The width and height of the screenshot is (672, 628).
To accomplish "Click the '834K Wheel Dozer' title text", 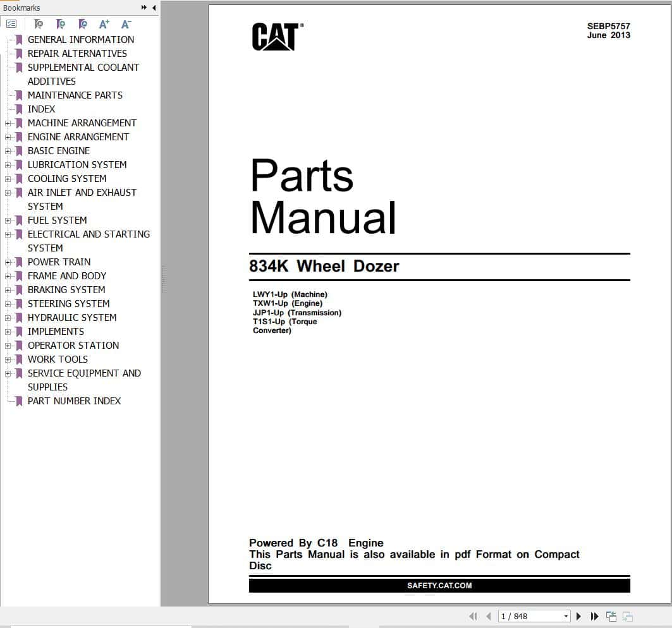I will pos(324,266).
